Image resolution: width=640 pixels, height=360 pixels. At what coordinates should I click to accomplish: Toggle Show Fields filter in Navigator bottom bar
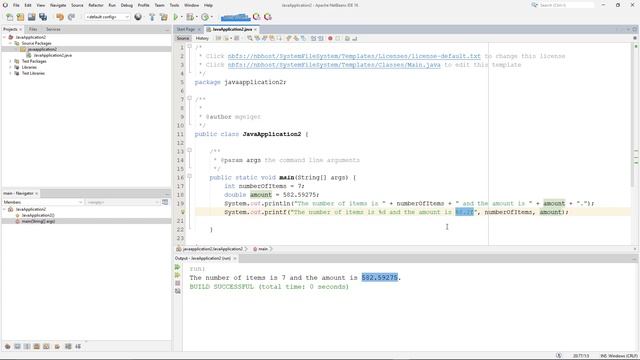[17, 346]
